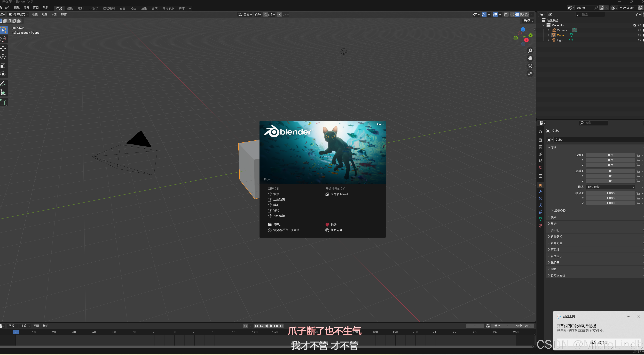
Task: Click 恢复最近的一次会话 in splash screen
Action: pos(286,230)
